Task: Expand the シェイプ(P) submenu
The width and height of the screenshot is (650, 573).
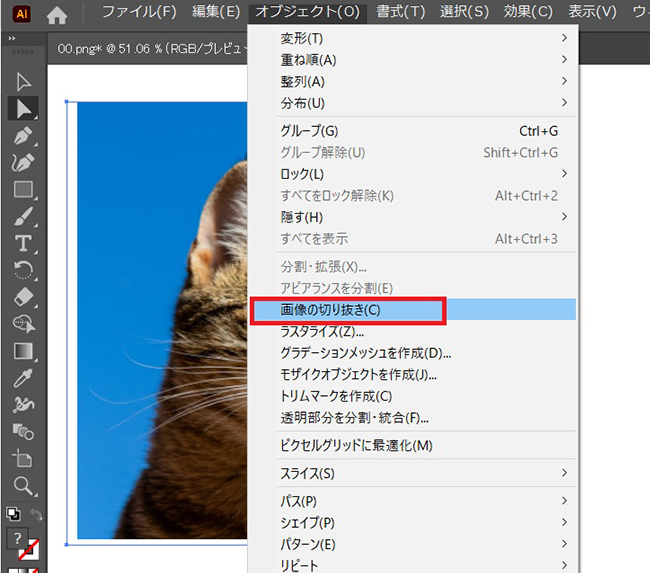Action: (x=413, y=522)
